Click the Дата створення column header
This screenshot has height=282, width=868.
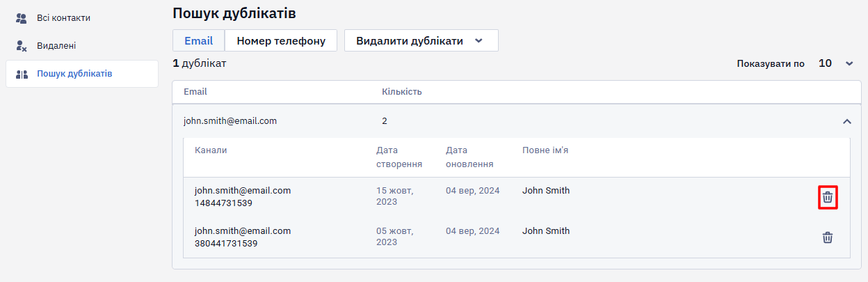(x=399, y=157)
